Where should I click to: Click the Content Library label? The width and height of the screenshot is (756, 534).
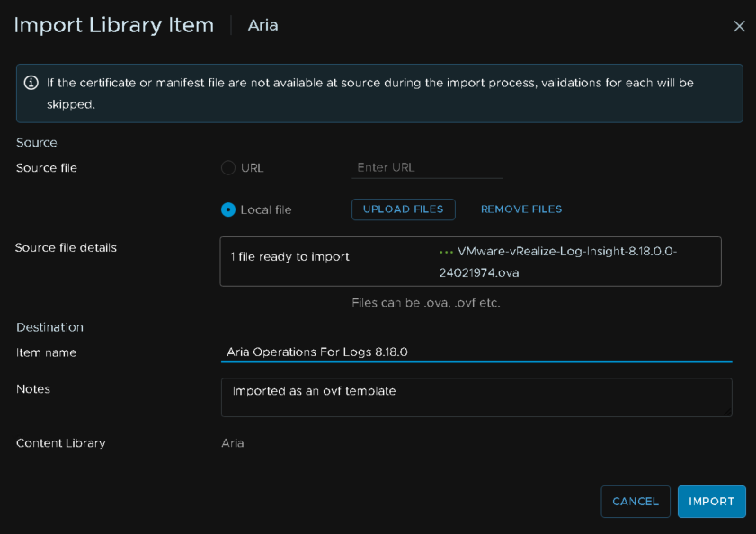pos(61,443)
